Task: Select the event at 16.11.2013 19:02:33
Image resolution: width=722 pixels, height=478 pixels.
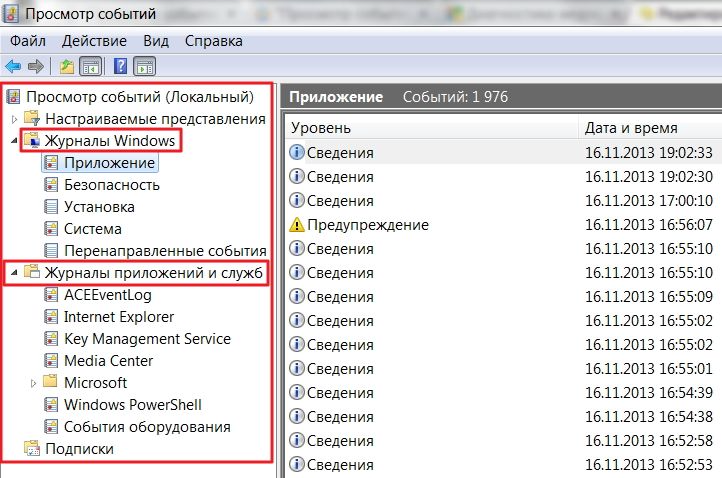Action: tap(504, 152)
